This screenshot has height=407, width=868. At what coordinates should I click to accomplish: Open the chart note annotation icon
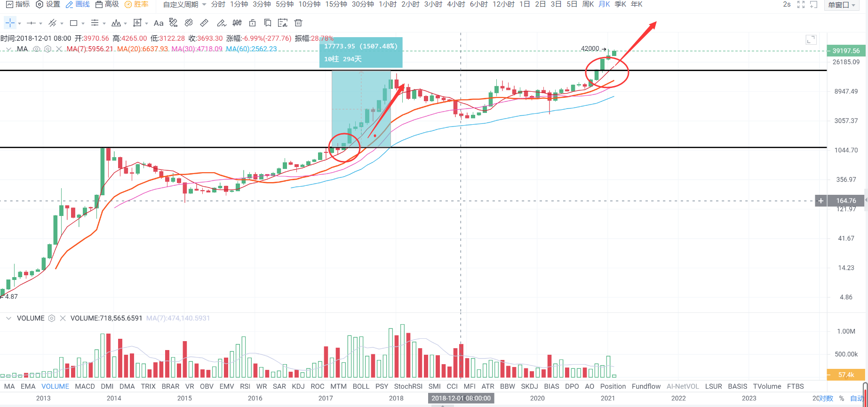282,23
